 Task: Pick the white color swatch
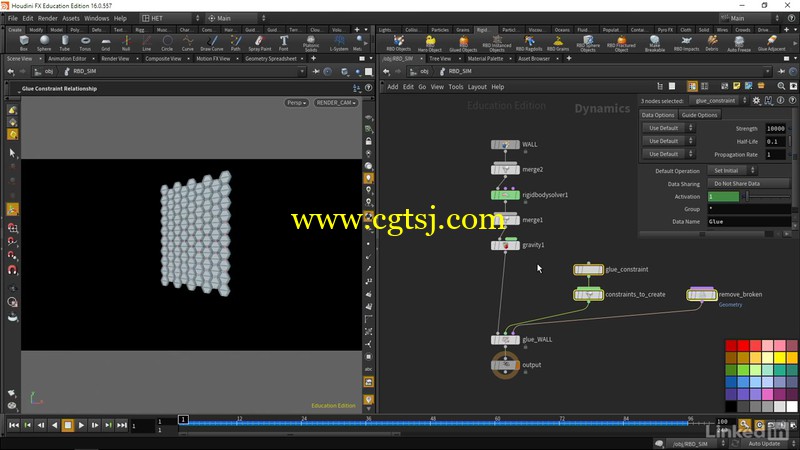pyautogui.click(x=792, y=407)
